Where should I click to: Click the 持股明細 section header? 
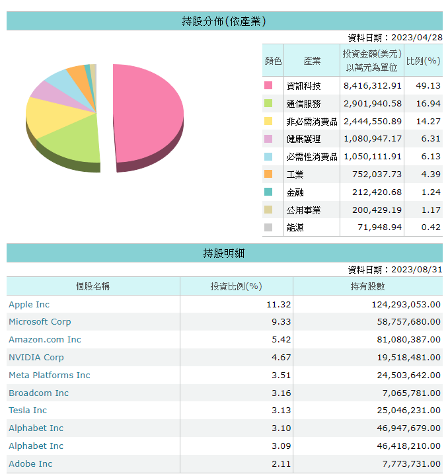coord(224,253)
